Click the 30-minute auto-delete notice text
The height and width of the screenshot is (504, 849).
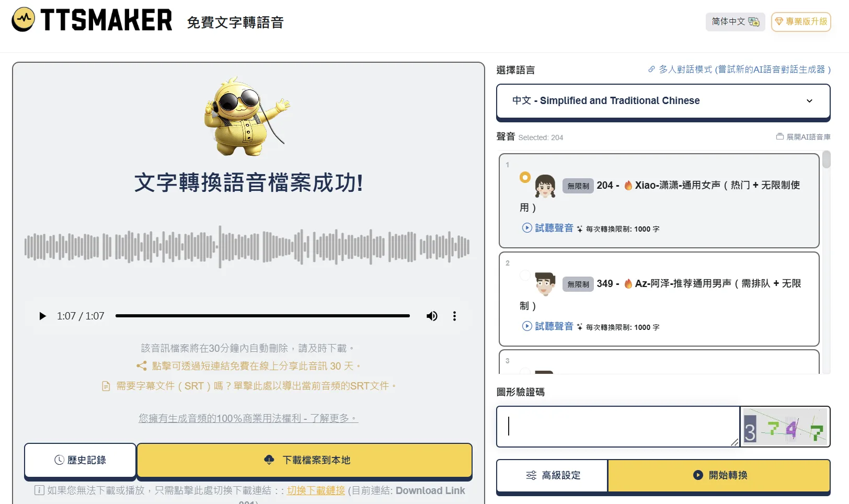click(248, 348)
